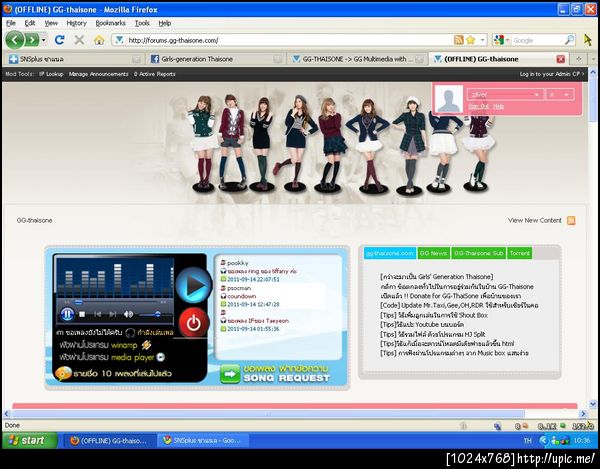Click the user avatar thumbnail
Screen dimensions: 600x469
(449, 99)
